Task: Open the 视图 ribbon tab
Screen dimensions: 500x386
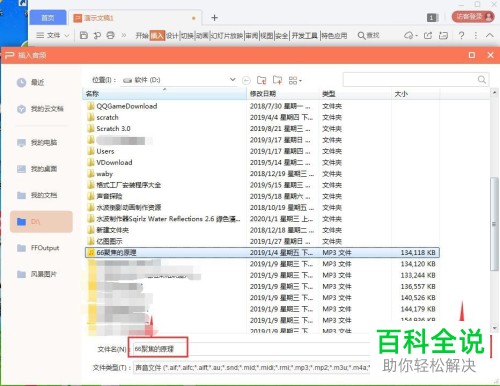Action: click(x=267, y=35)
